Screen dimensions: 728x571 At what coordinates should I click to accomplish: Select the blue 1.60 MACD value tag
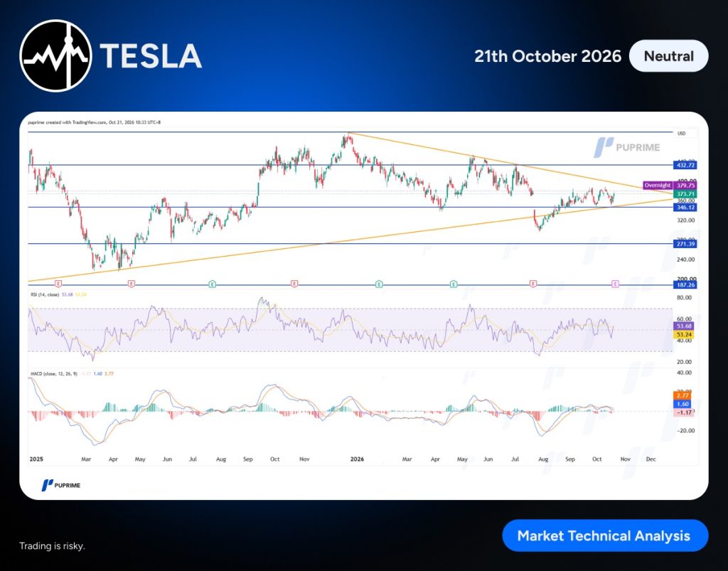pos(682,404)
